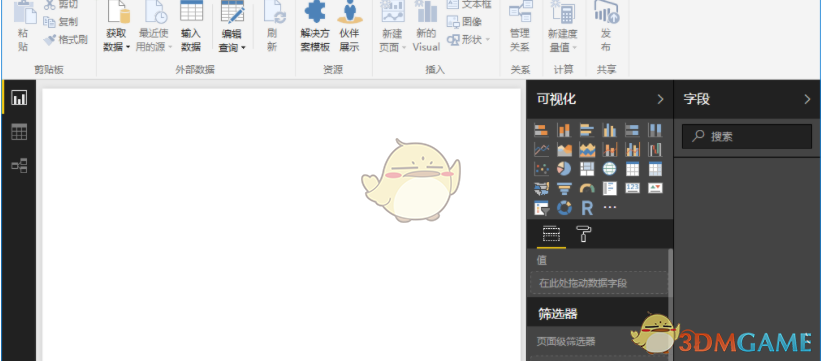Viewport: 823px width, 361px height.
Task: Open 输入数据 enter data
Action: [191, 26]
